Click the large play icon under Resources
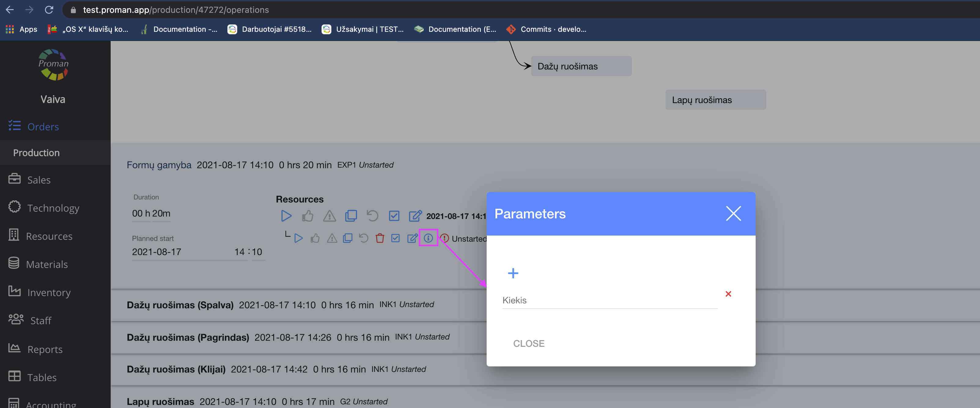The image size is (980, 408). [x=286, y=216]
